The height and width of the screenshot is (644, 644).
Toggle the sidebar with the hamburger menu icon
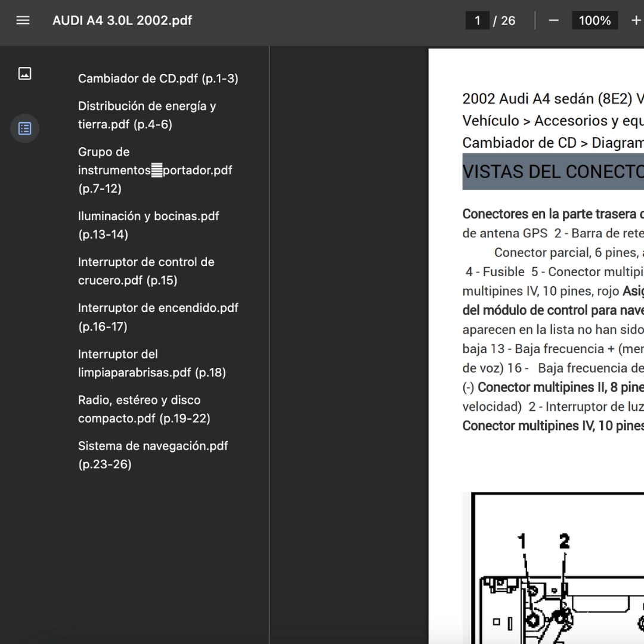[23, 20]
